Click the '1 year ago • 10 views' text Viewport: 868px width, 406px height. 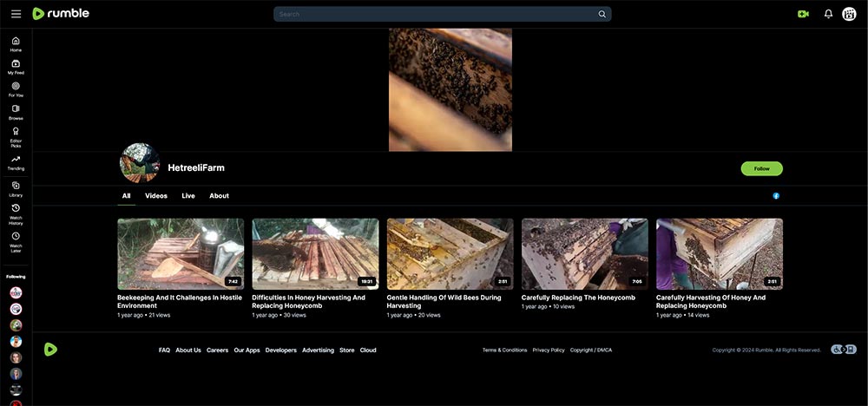point(548,306)
